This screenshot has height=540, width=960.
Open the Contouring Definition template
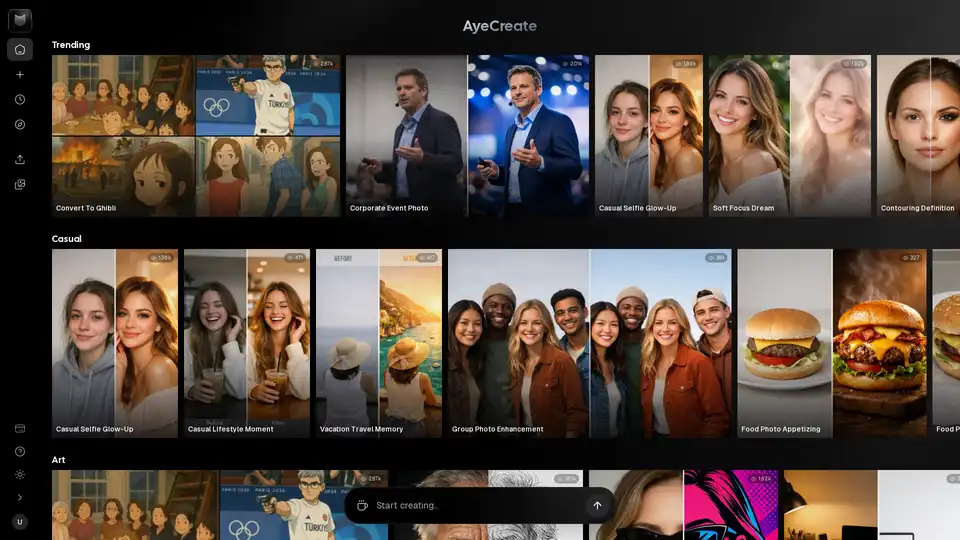(918, 136)
